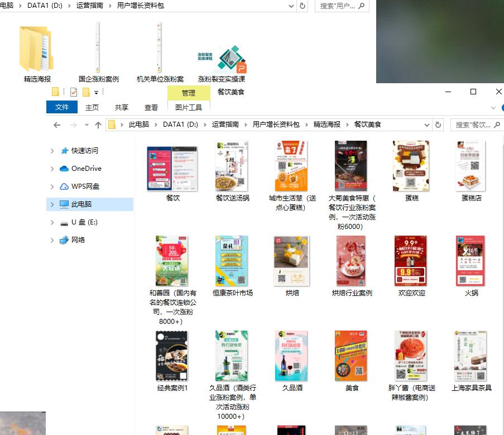Screen dimensions: 504x435
Task: Click 精选海报 in address breadcrumb
Action: pyautogui.click(x=327, y=125)
